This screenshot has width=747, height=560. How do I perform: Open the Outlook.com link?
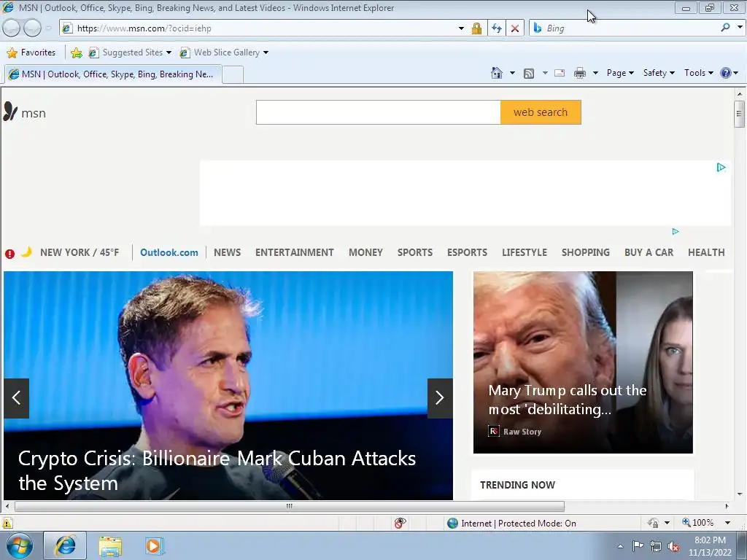[169, 252]
